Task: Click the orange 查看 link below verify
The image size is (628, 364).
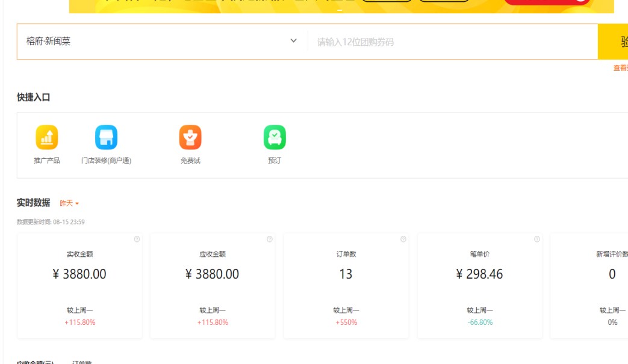Action: pos(620,68)
